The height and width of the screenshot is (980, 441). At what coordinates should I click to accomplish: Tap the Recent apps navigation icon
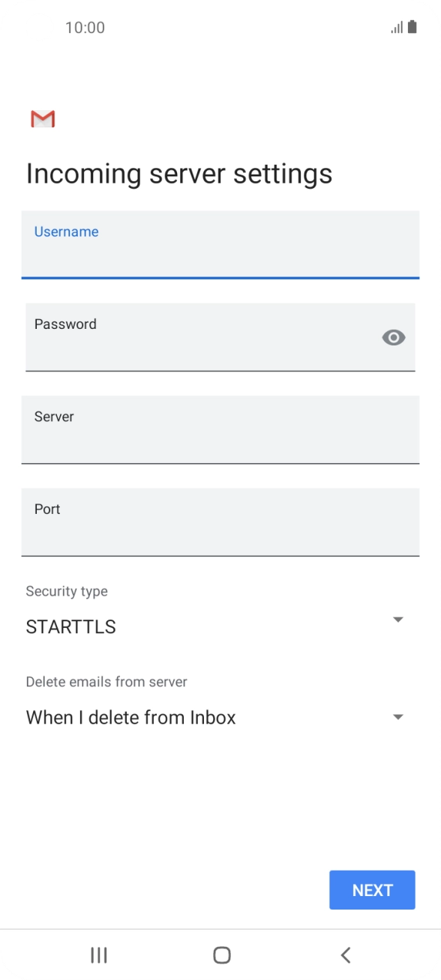pyautogui.click(x=98, y=955)
